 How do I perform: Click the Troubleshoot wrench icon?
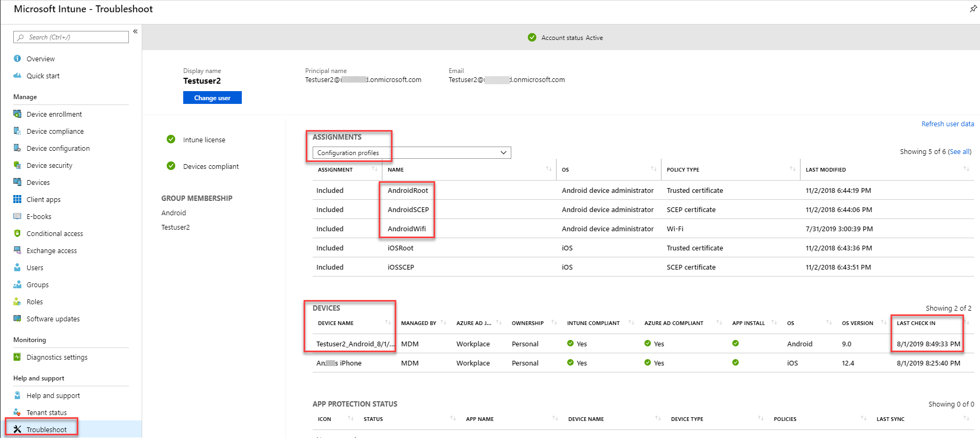click(17, 429)
